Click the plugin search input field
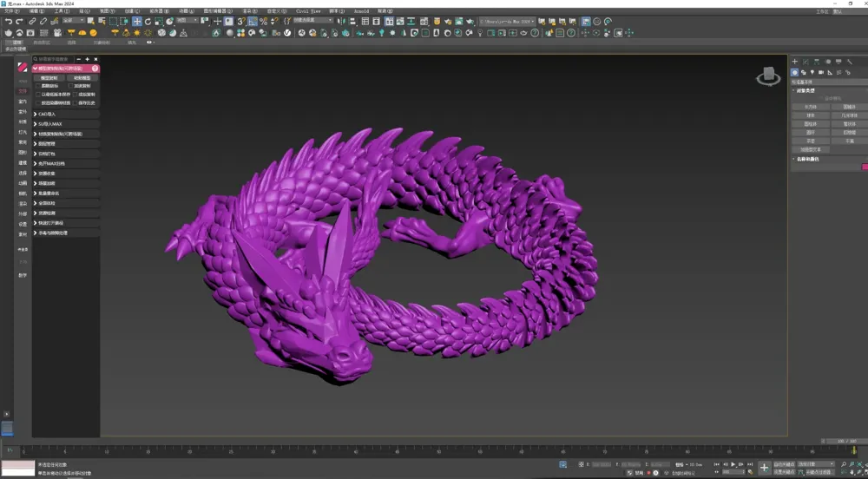The height and width of the screenshot is (479, 868). click(53, 59)
